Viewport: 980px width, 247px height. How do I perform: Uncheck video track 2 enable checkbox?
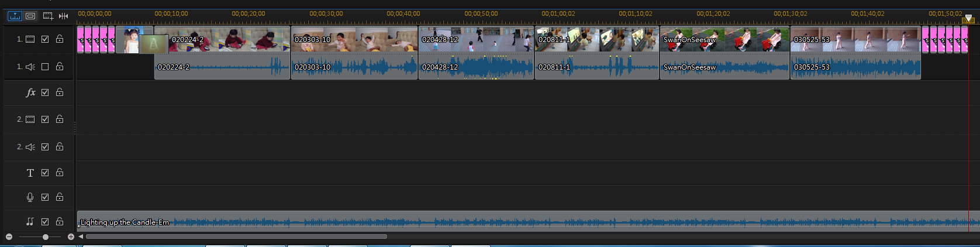tap(45, 119)
